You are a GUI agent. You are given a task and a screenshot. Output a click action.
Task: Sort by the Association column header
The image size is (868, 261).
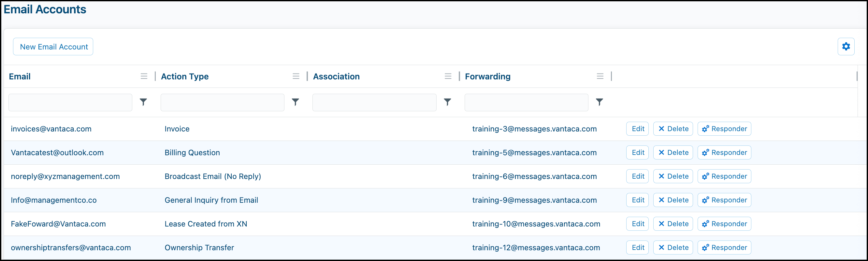336,76
